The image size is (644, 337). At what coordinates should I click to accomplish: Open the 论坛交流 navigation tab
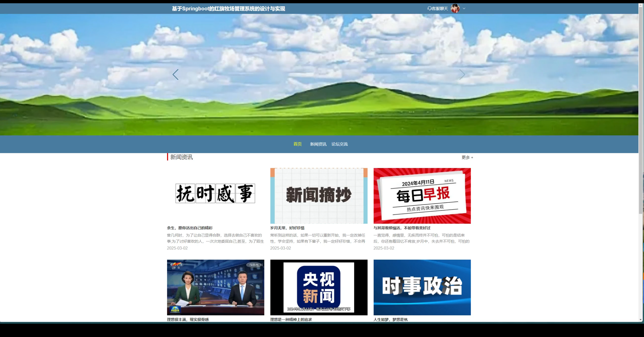[339, 144]
